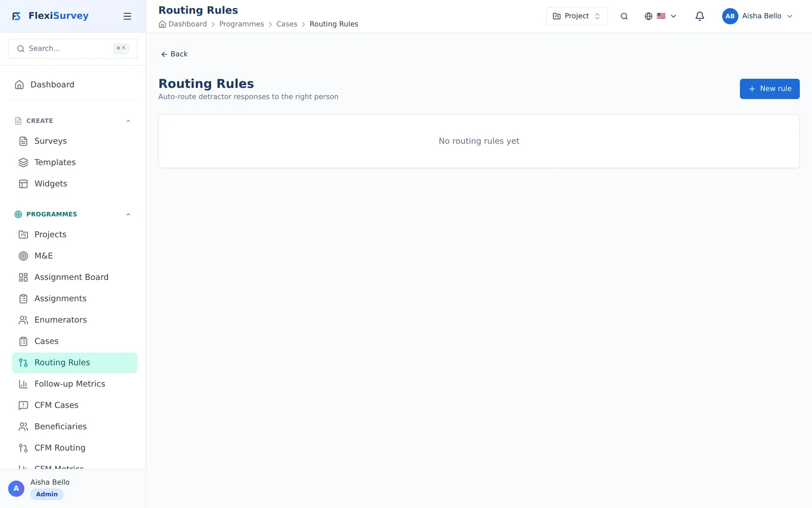
Task: Click the Assignments clipboard icon
Action: tap(23, 299)
